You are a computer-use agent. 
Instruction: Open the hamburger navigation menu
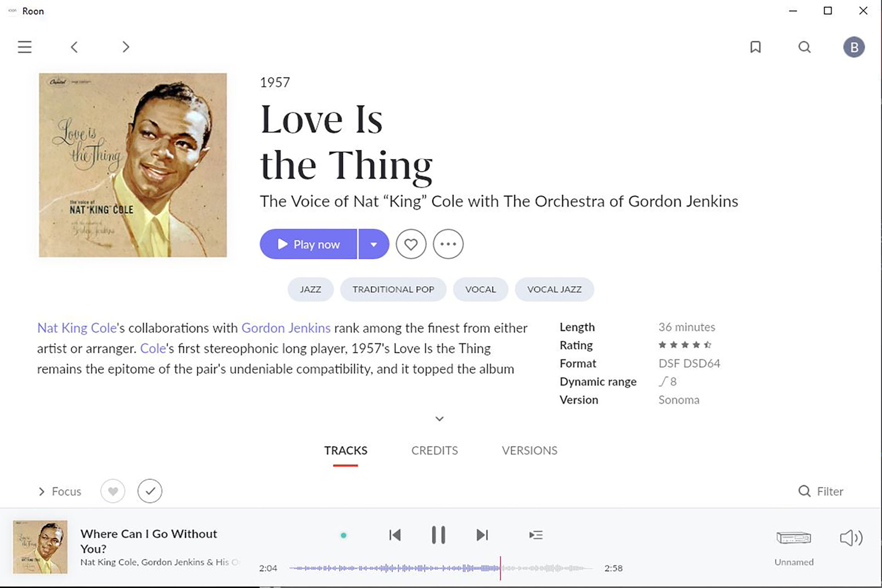click(24, 47)
